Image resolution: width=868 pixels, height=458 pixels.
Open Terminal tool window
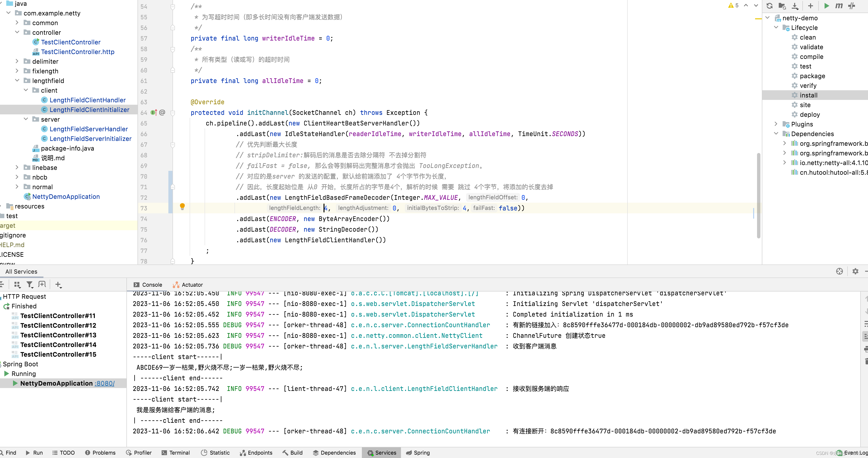(176, 453)
